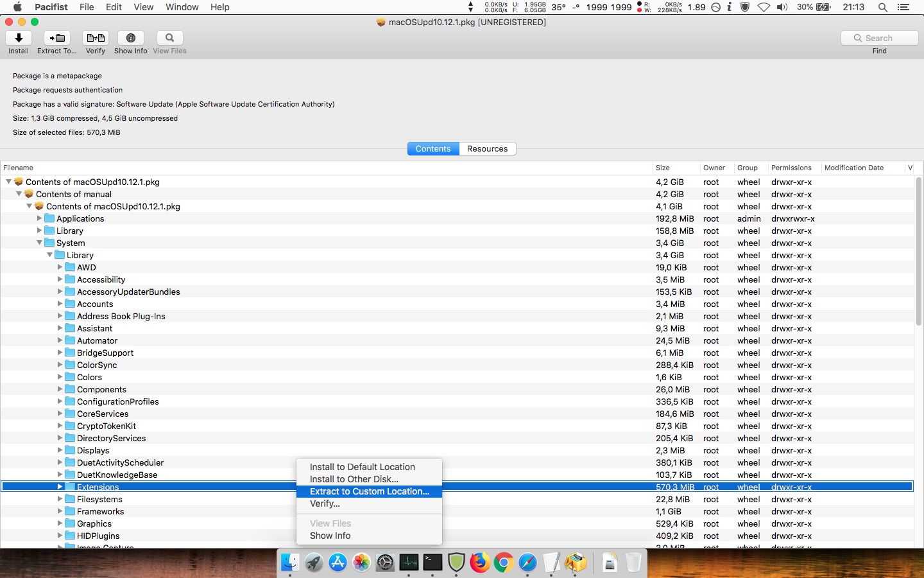924x578 pixels.
Task: Expand the Filesystems folder
Action: [x=60, y=499]
